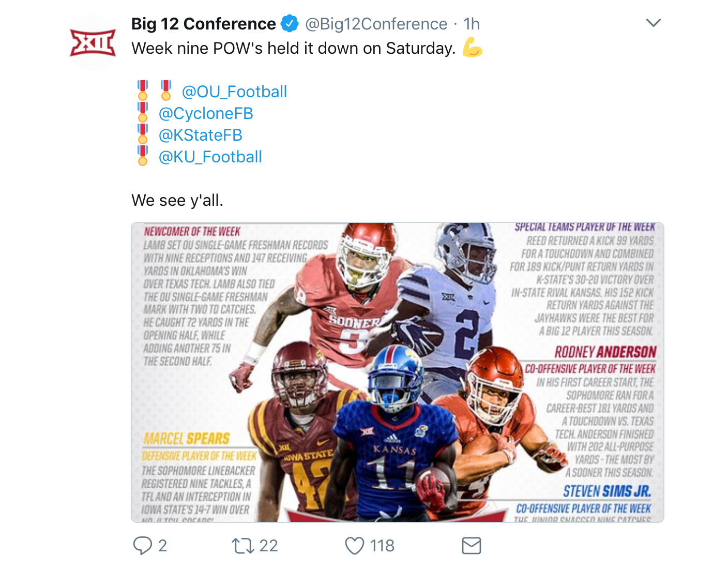Retweet this Big 12 Conference tweet
Screen dimensions: 728x571
pos(242,546)
